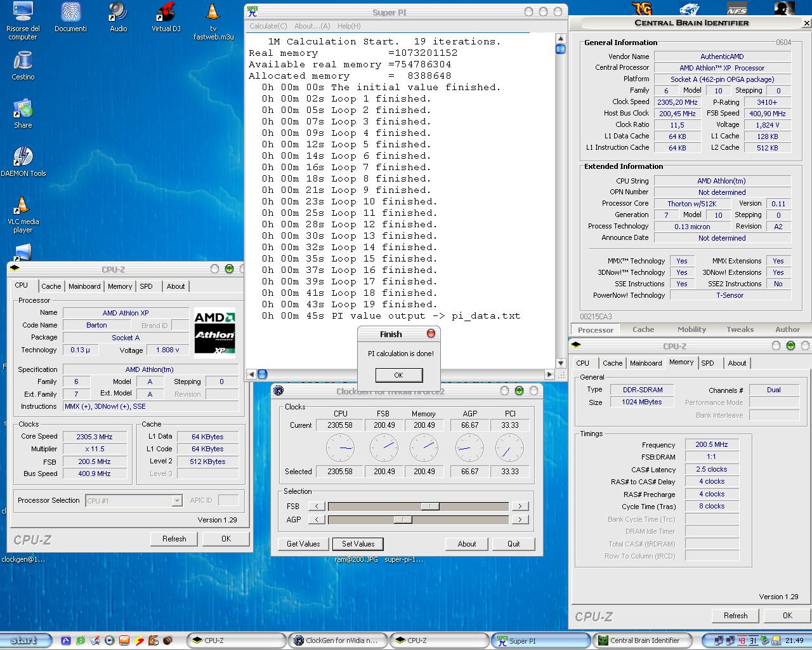Viewport: 812px width, 650px height.
Task: Click OK in the right CPU-Z window
Action: coord(787,616)
